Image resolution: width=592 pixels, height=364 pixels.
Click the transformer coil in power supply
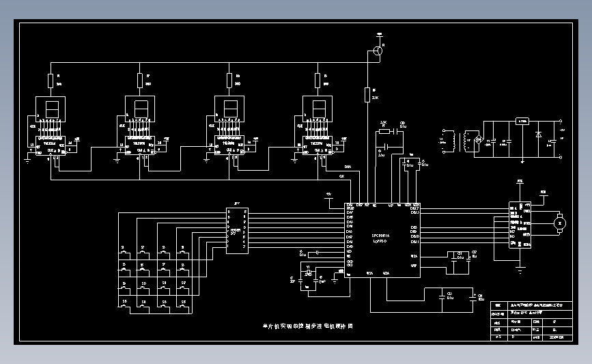point(461,141)
